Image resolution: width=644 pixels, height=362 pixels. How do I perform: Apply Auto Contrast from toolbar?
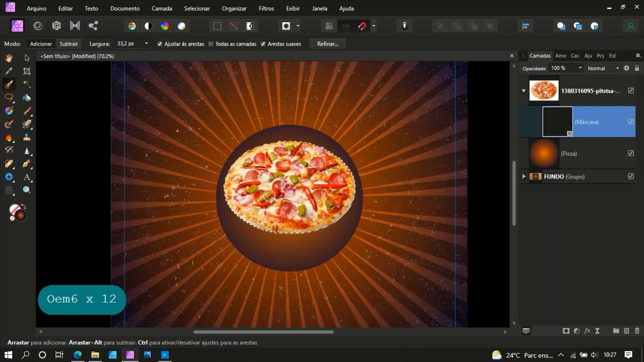[x=148, y=26]
